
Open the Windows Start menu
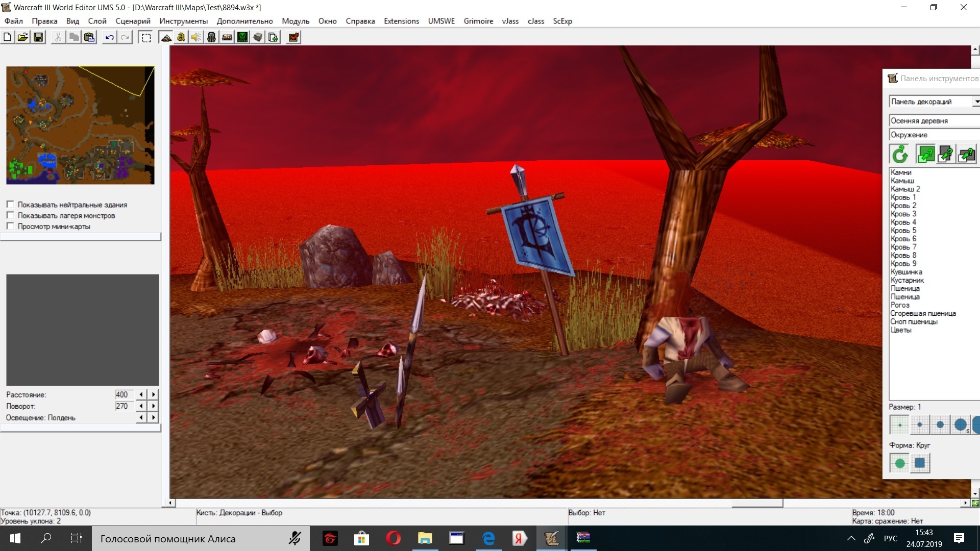tap(15, 538)
